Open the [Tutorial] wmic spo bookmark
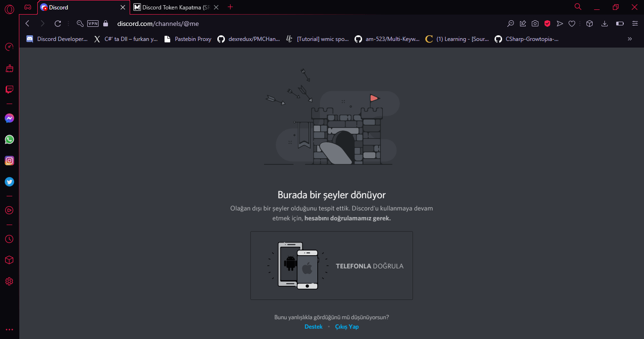This screenshot has height=339, width=644. click(317, 39)
